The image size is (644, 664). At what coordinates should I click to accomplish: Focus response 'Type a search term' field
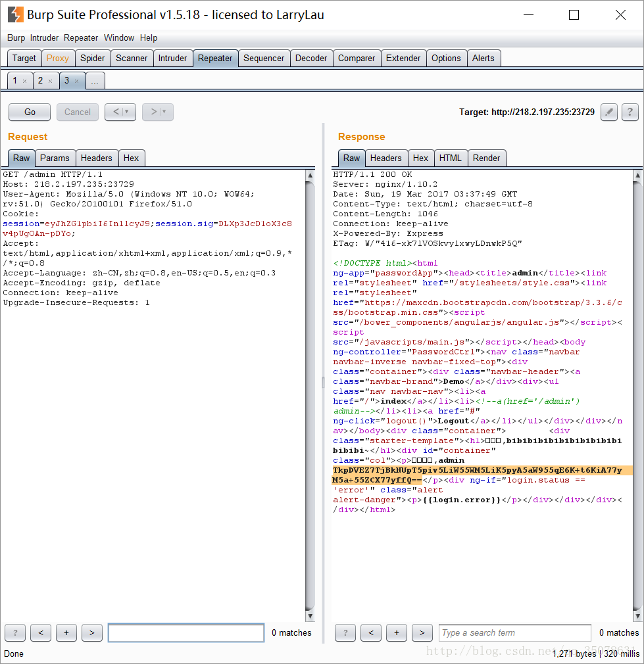515,632
